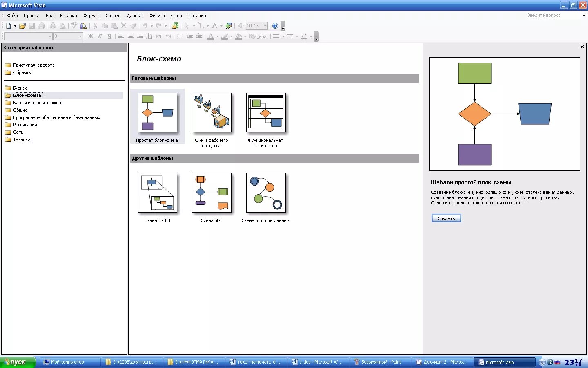Click the Тема theme button

(x=258, y=36)
